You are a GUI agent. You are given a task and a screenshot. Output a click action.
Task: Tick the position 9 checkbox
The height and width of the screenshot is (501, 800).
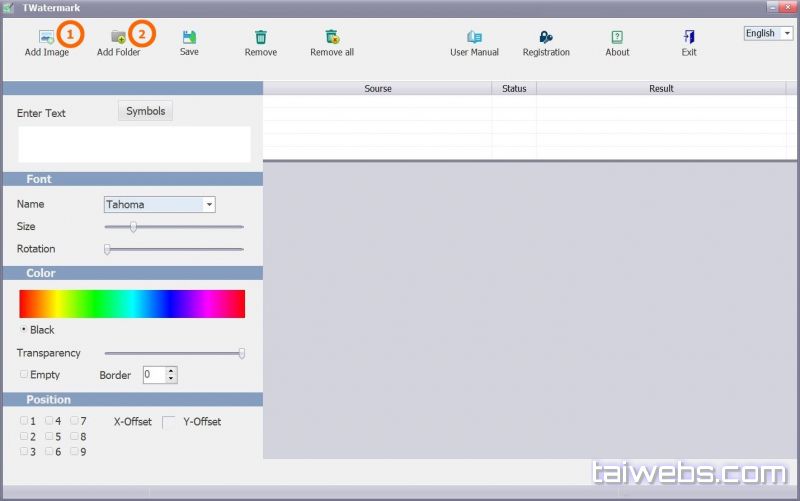pos(74,451)
